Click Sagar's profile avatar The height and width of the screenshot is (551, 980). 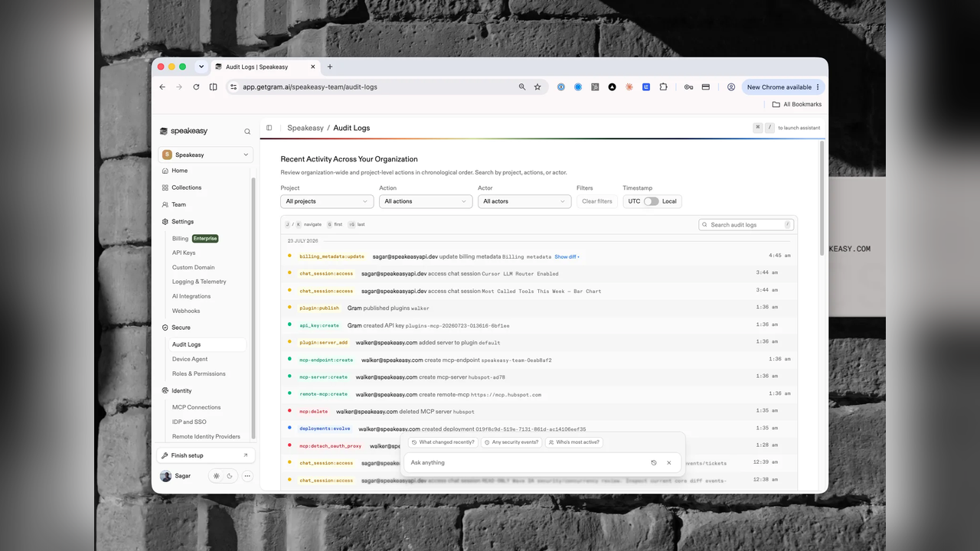(x=165, y=476)
